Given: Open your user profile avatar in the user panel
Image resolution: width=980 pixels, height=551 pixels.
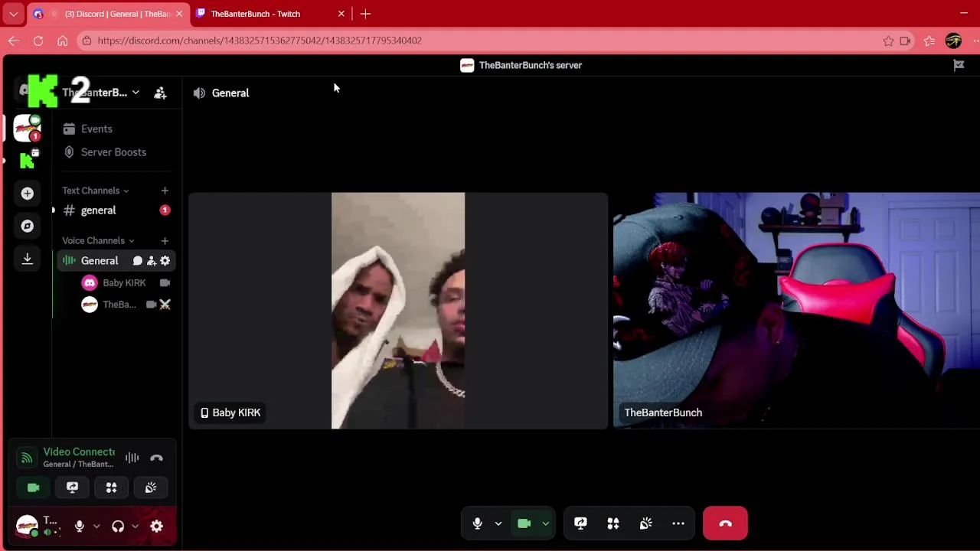Looking at the screenshot, I should (x=27, y=527).
